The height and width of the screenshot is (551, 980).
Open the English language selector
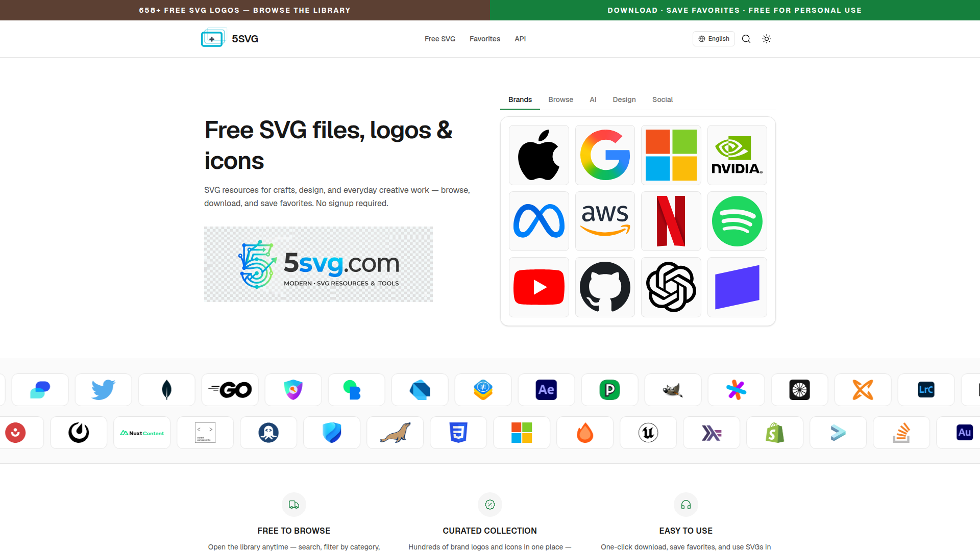point(714,39)
